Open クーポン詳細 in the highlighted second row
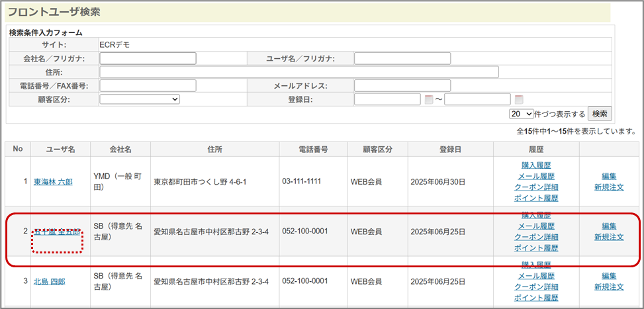 point(536,237)
